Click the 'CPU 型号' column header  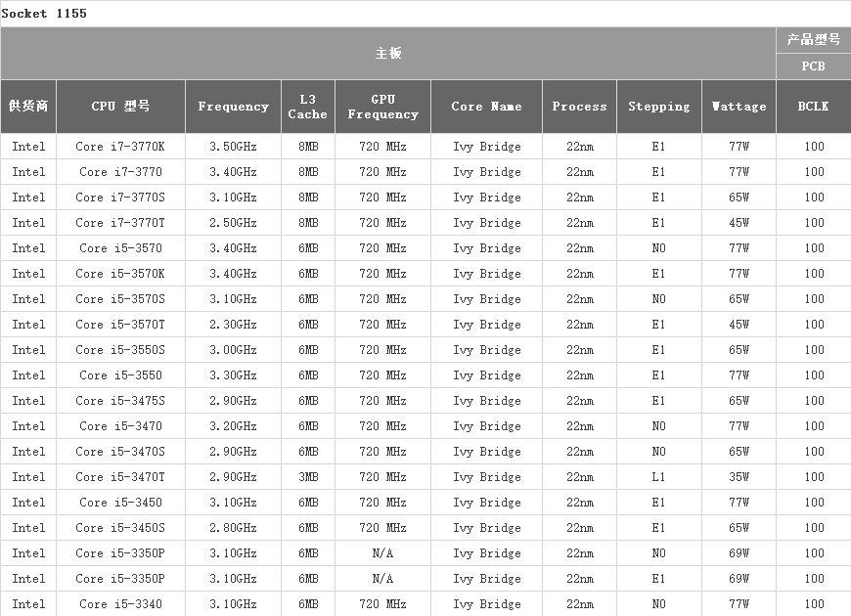[x=120, y=107]
